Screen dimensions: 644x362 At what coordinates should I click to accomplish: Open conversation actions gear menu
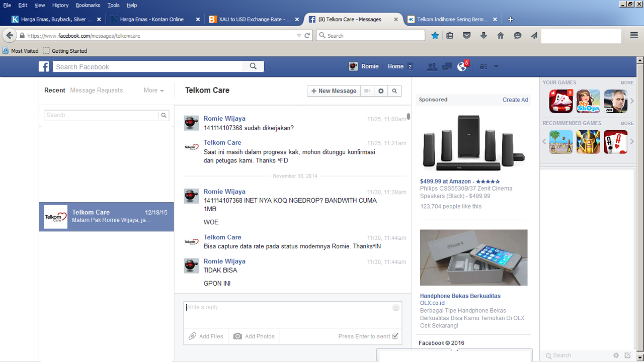[x=381, y=91]
